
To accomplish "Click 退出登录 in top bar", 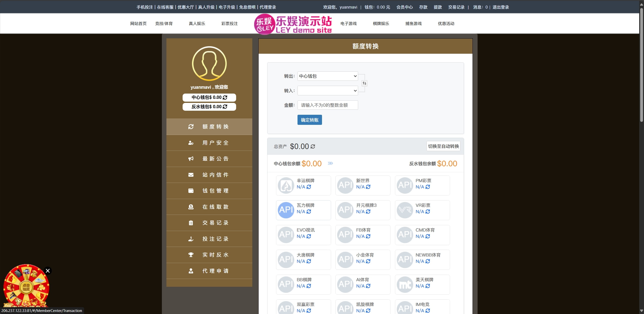I will [x=501, y=7].
